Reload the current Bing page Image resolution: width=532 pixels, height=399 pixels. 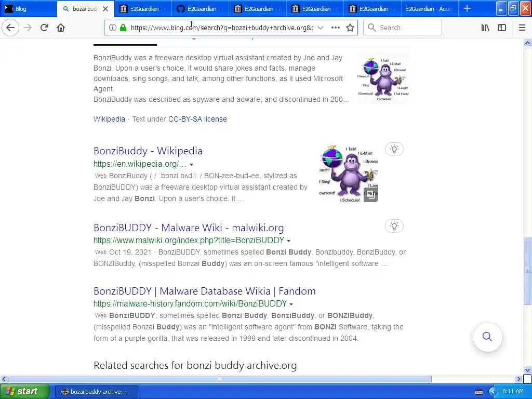click(44, 28)
